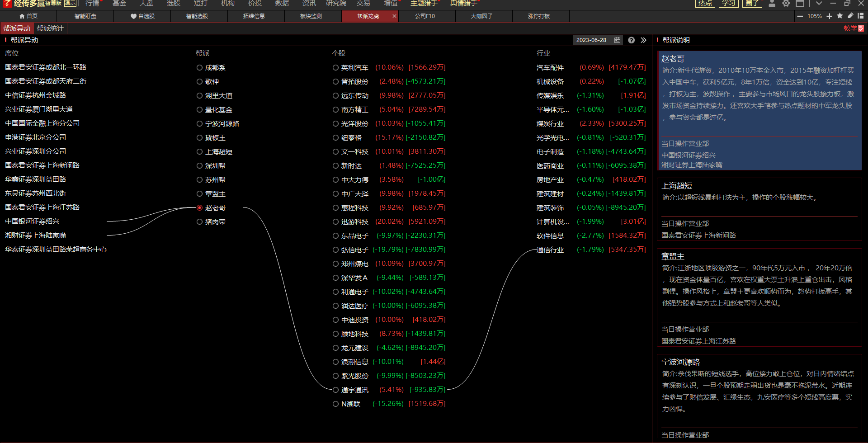Select the N溯联 stock radio button

335,404
